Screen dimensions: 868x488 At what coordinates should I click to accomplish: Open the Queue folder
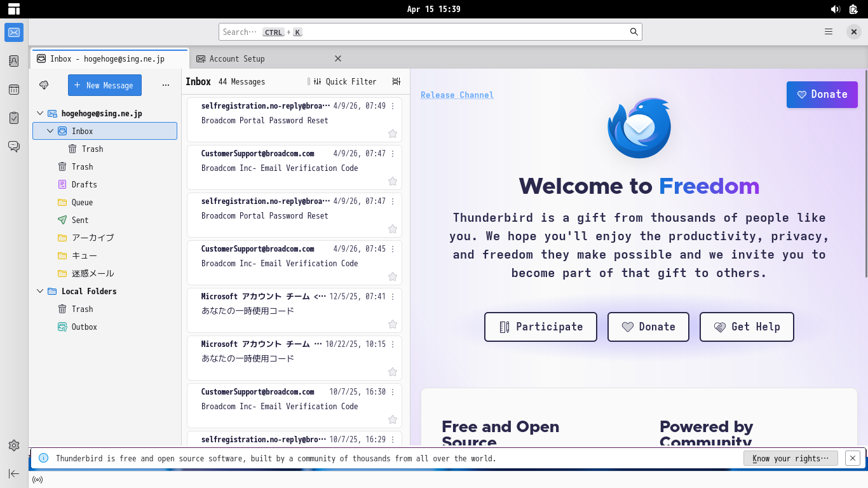(105, 202)
